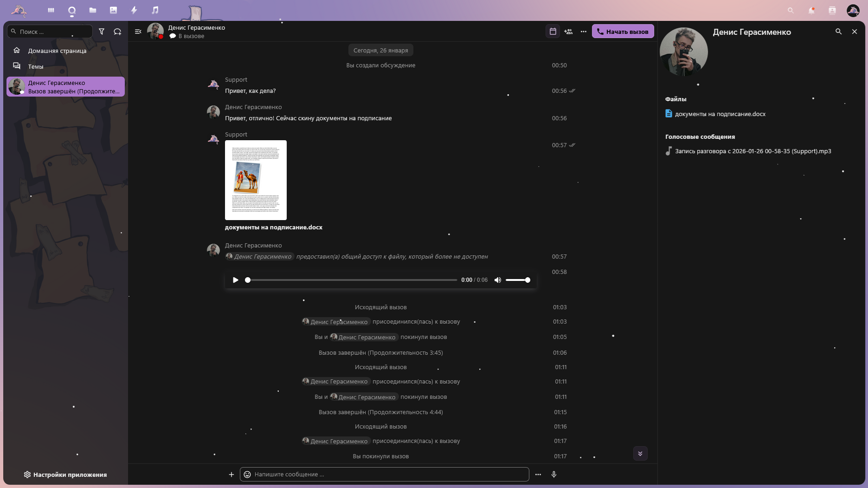Start a new conversation with the pencil icon

(x=117, y=31)
